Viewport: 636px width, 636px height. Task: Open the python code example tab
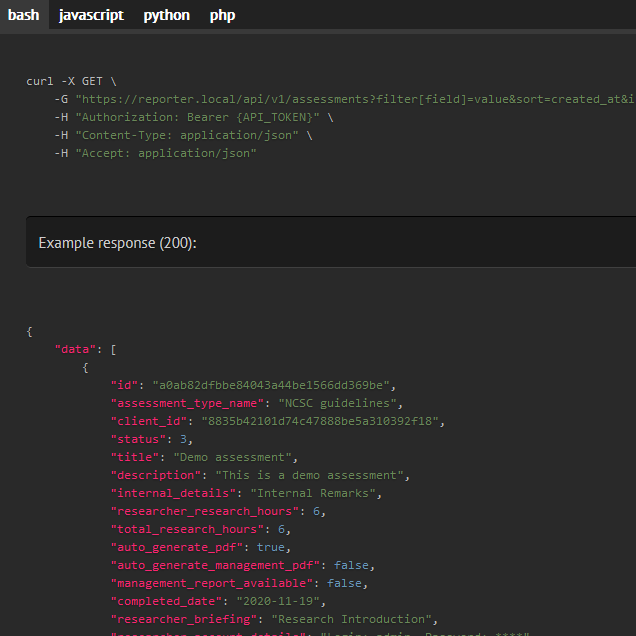pos(166,15)
